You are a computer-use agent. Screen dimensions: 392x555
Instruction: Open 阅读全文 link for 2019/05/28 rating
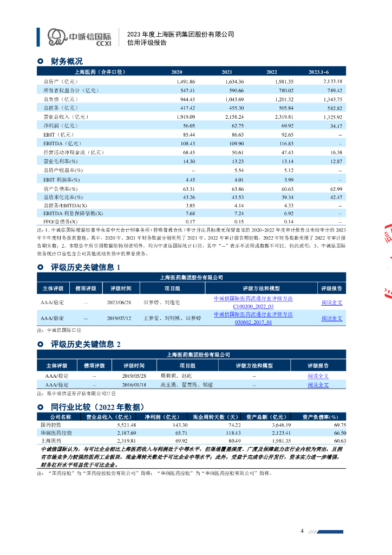[x=318, y=376]
